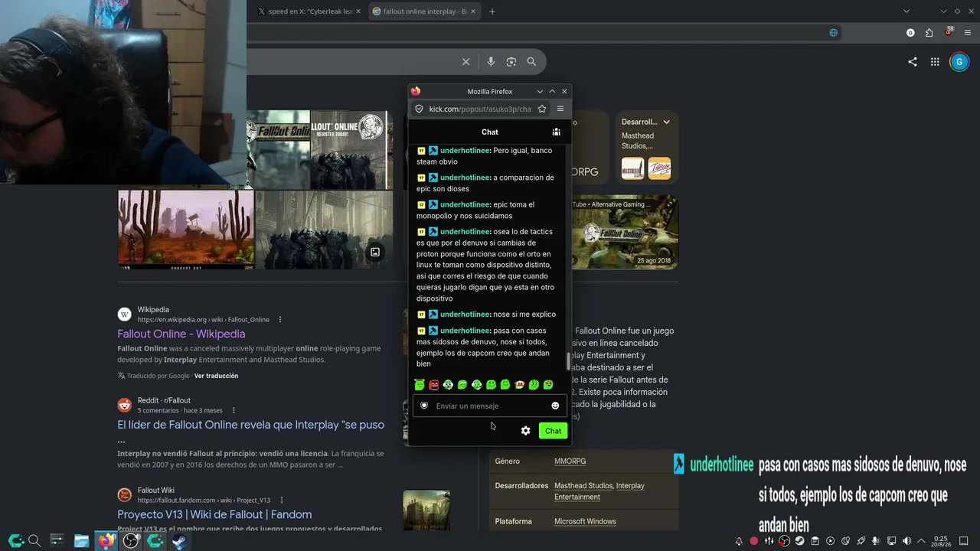Switch to the Cyberleak X tab
The width and height of the screenshot is (980, 551).
(x=308, y=11)
